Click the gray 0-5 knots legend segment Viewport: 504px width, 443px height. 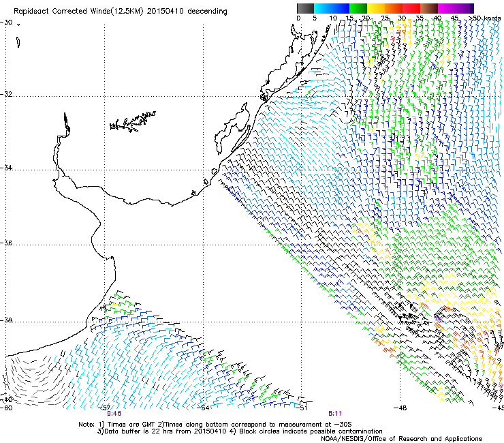(305, 8)
